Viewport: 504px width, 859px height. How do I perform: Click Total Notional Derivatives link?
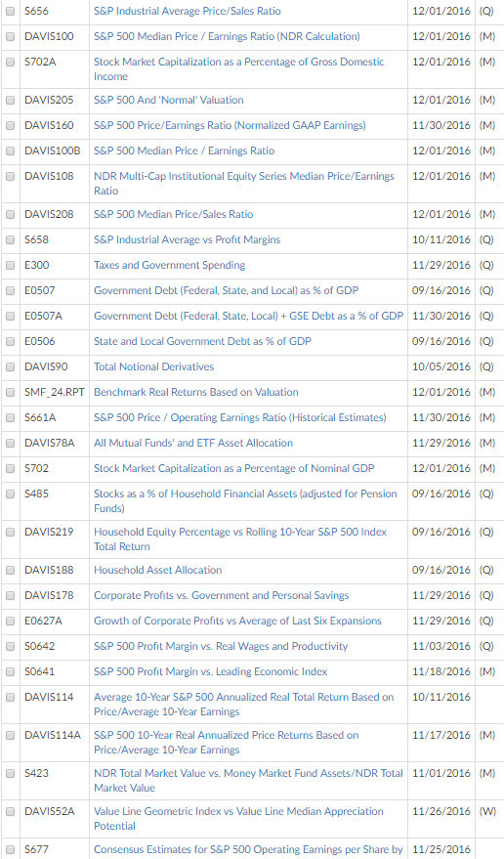coord(154,367)
